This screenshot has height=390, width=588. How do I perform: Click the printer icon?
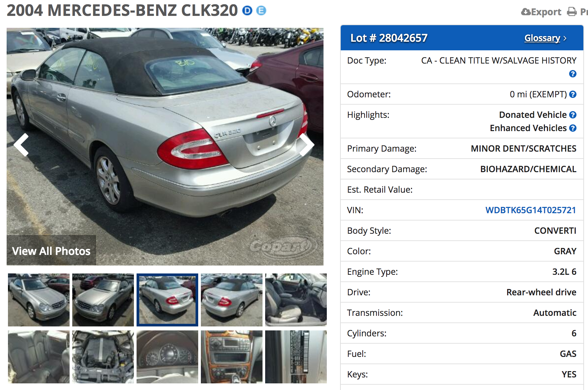tap(572, 12)
